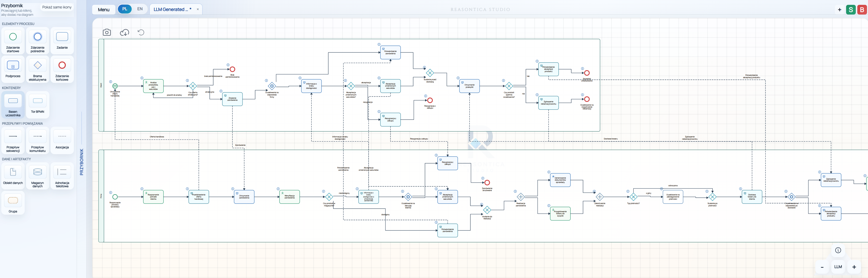Pick the Grupa artifact tool

pos(13,203)
